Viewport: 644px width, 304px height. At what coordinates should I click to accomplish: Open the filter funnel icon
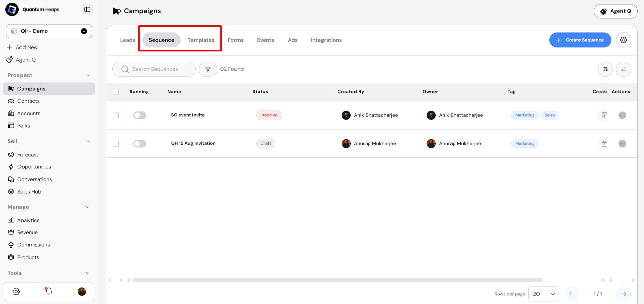point(208,69)
